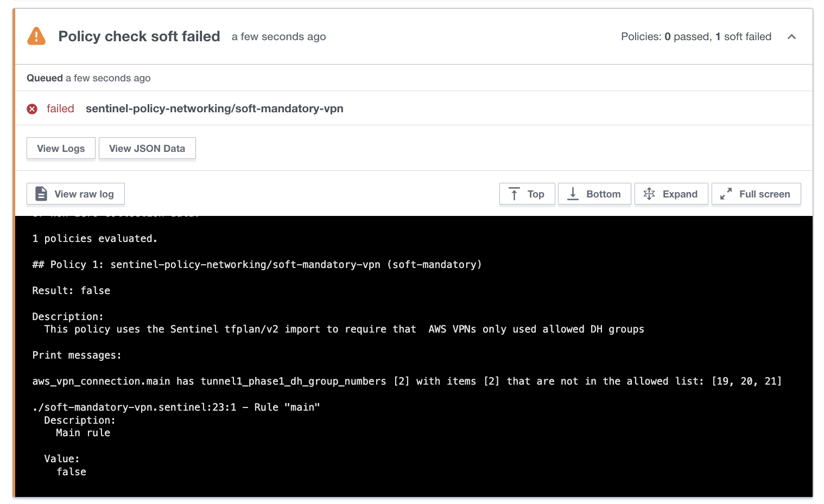The width and height of the screenshot is (824, 504).
Task: Switch to View JSON Data
Action: (x=147, y=149)
